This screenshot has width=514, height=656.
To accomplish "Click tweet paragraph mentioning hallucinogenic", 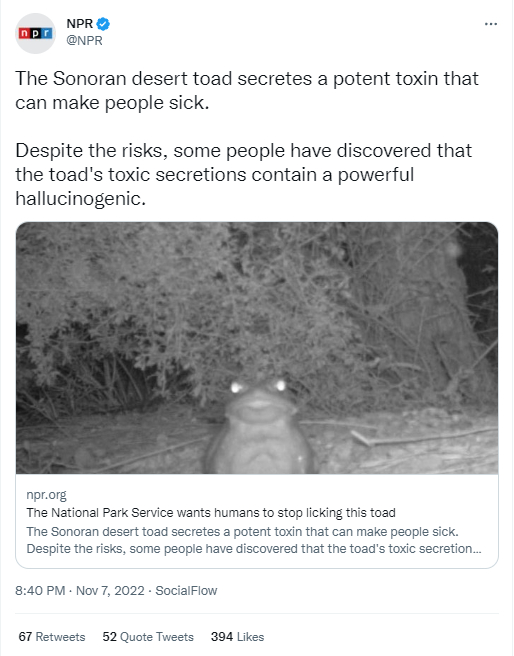I will point(244,174).
